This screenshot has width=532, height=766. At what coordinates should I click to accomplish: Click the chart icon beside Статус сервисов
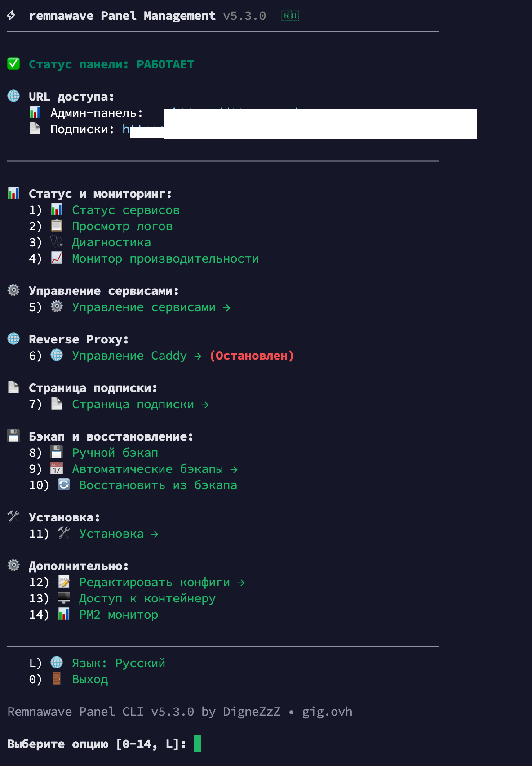[x=57, y=209]
